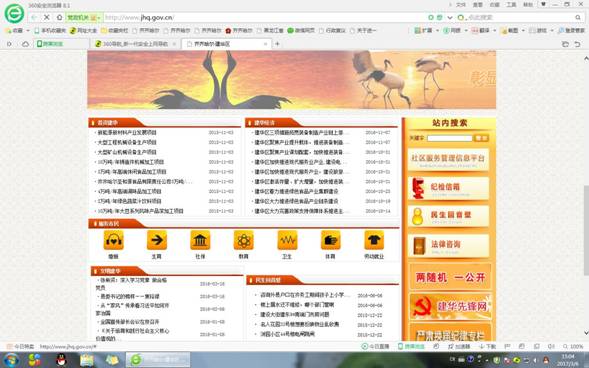Click the 建华先锋网 banner
Viewport: 589px width, 368px height.
450,306
